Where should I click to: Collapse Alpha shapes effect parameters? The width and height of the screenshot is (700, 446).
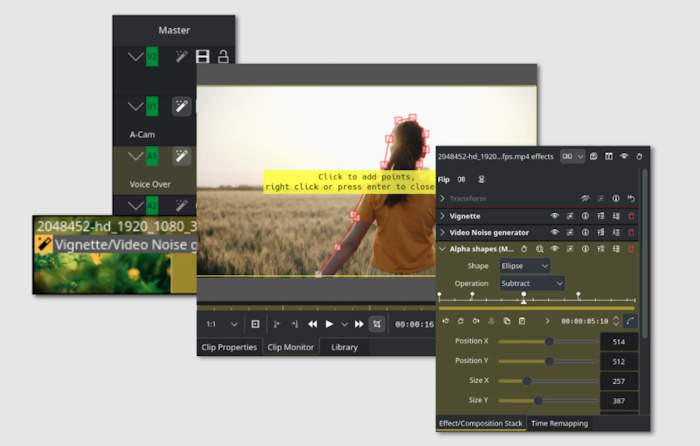pyautogui.click(x=443, y=249)
